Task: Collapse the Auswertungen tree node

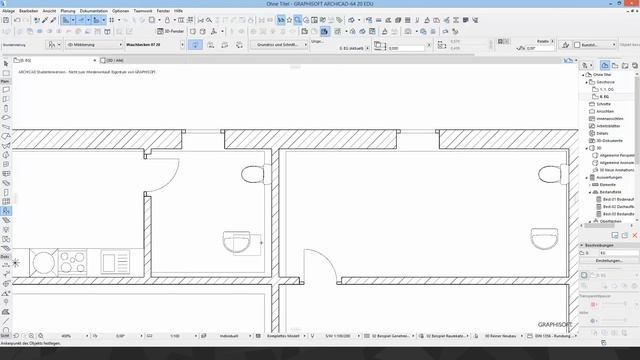Action: pyautogui.click(x=587, y=178)
